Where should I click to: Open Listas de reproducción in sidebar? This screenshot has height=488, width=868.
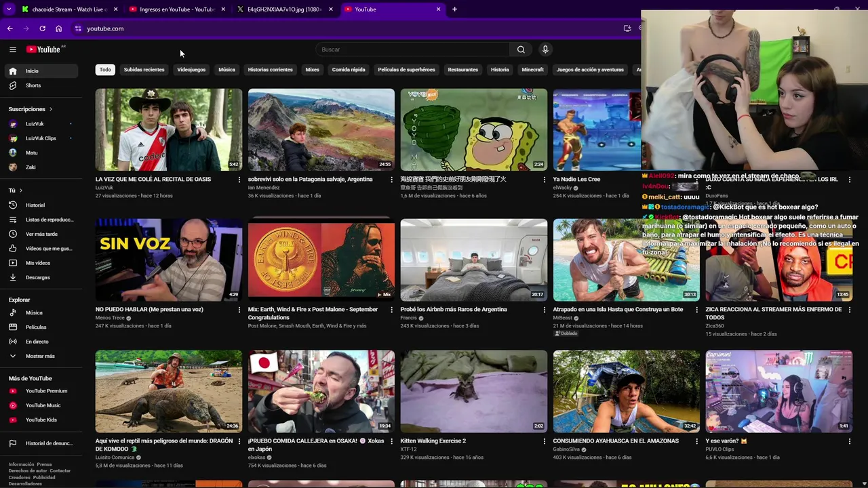[x=42, y=220]
